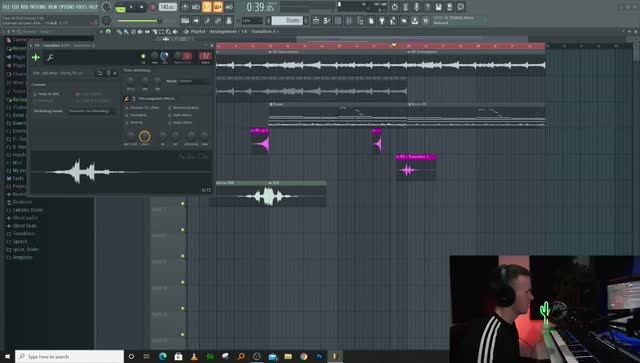Toggle typing keyboard to piano icon

click(185, 20)
